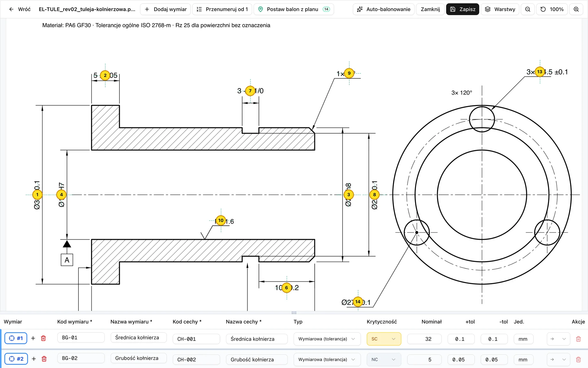Select balloon 13 on the drawing

tap(540, 72)
